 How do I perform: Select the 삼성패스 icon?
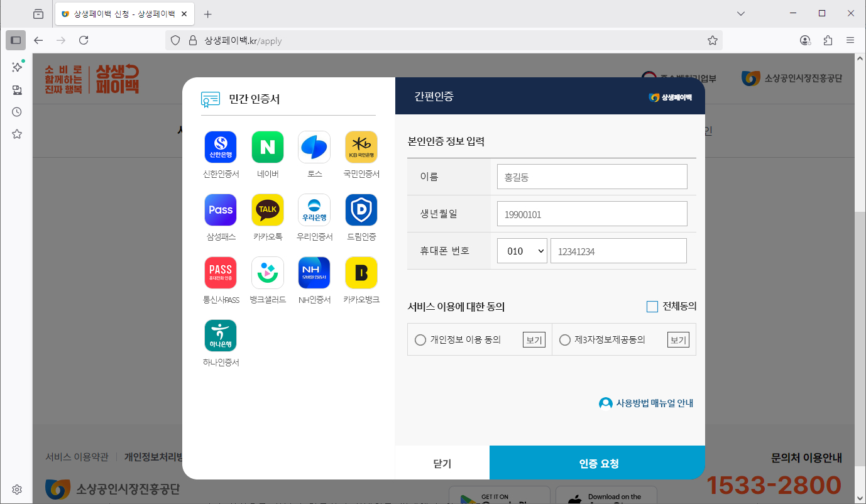221,210
